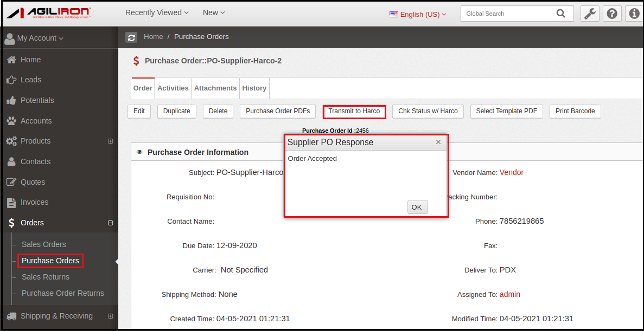
Task: Click the Orders dollar icon in sidebar
Action: 11,223
